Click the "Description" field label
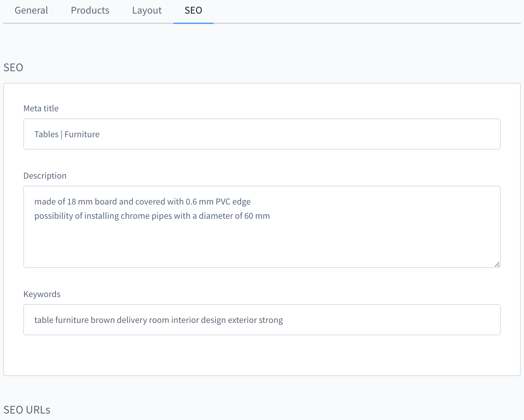Image resolution: width=524 pixels, height=420 pixels. (x=45, y=176)
